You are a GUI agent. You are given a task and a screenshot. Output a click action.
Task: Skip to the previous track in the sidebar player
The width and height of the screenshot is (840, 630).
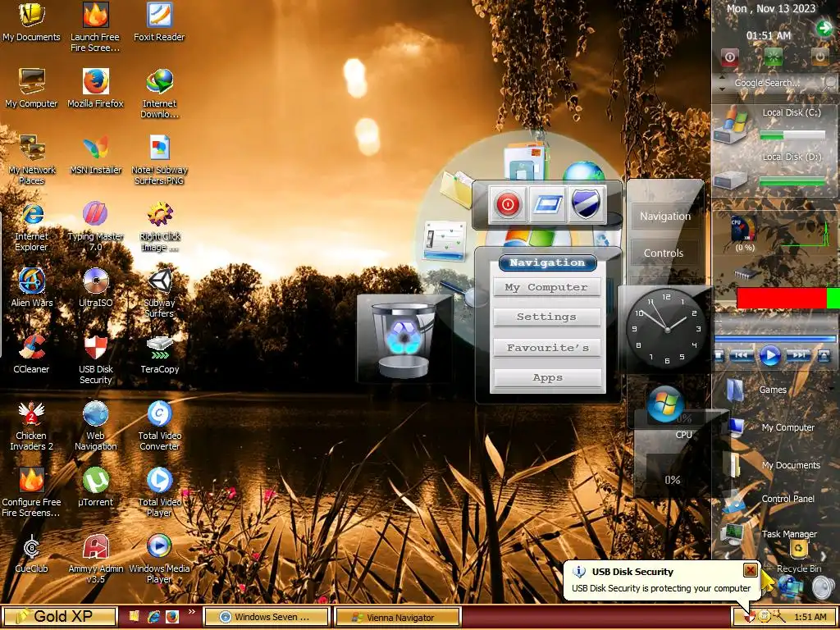tap(742, 355)
